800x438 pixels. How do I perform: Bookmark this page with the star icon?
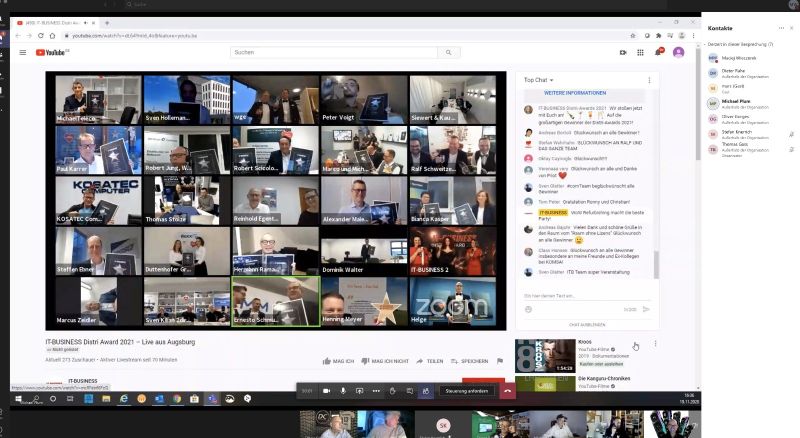[x=633, y=36]
